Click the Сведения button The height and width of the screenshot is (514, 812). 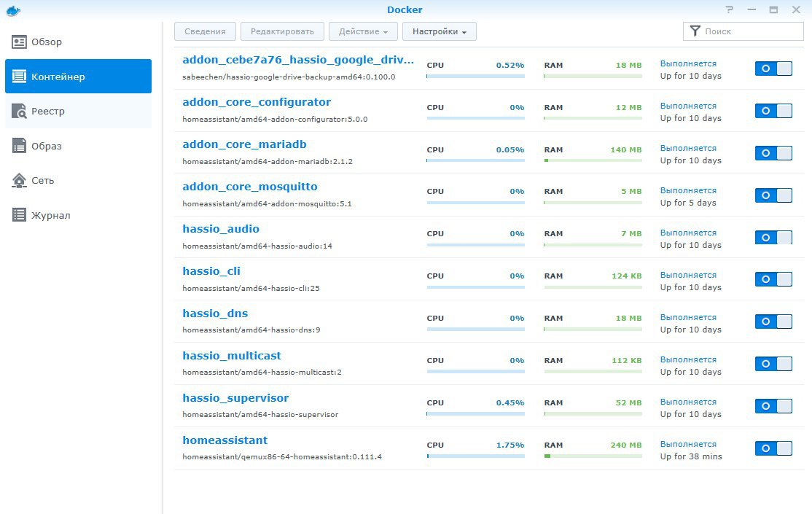205,31
